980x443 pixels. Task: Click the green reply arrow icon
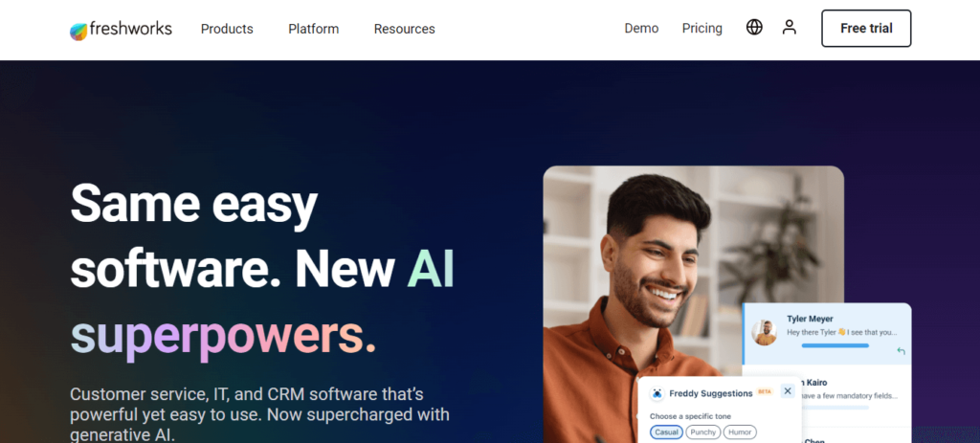click(x=901, y=351)
